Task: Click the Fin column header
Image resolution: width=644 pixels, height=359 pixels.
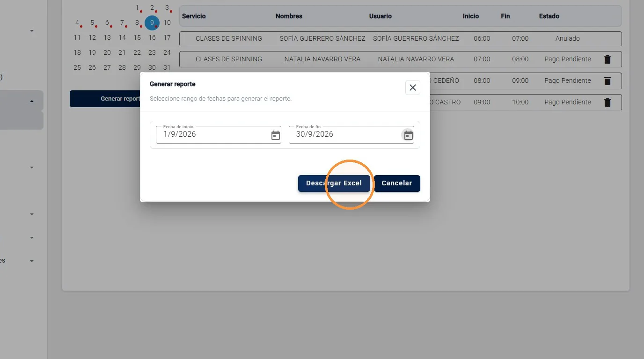Action: [x=505, y=16]
